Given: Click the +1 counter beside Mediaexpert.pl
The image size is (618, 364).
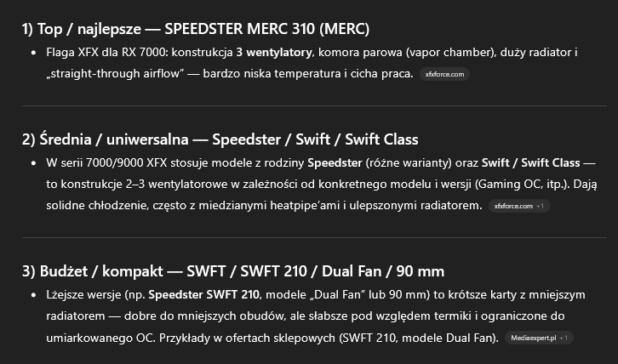Looking at the screenshot, I should [x=564, y=338].
